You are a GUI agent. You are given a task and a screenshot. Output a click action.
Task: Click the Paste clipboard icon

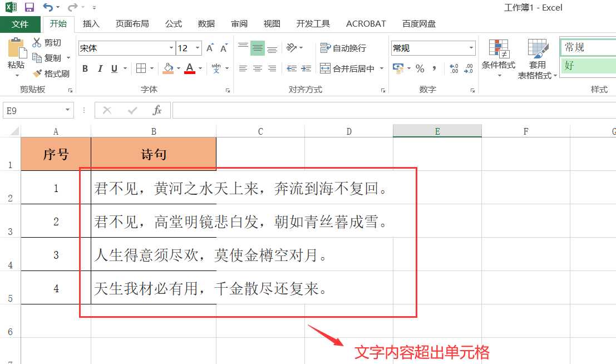tap(17, 48)
